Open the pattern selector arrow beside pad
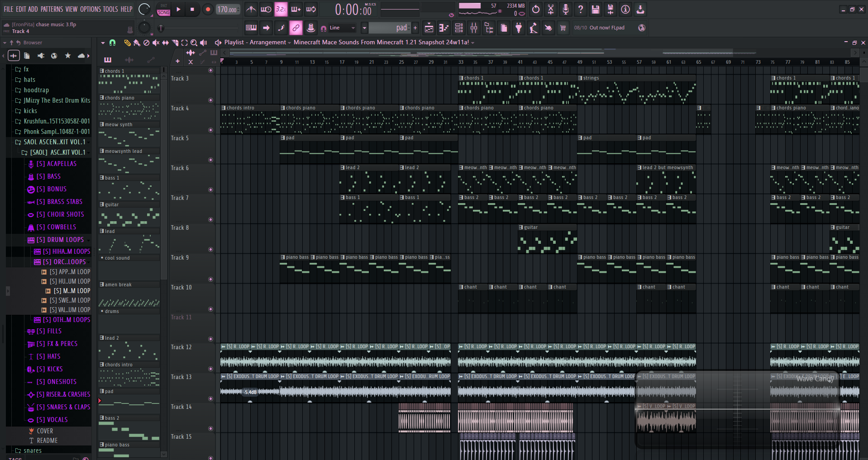Screen dimensions: 868x460 pos(364,28)
